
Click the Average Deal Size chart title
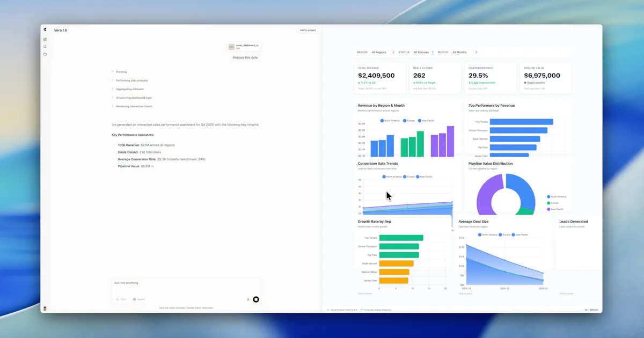pyautogui.click(x=474, y=222)
